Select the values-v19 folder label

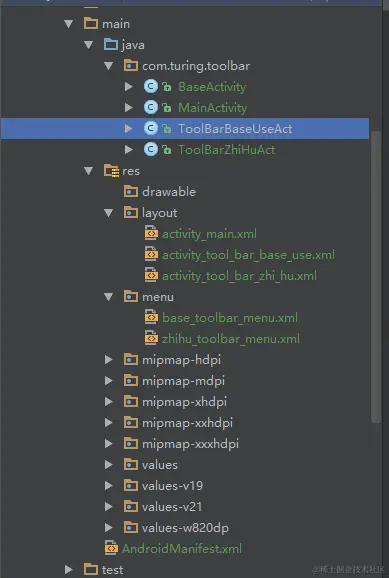pyautogui.click(x=173, y=486)
